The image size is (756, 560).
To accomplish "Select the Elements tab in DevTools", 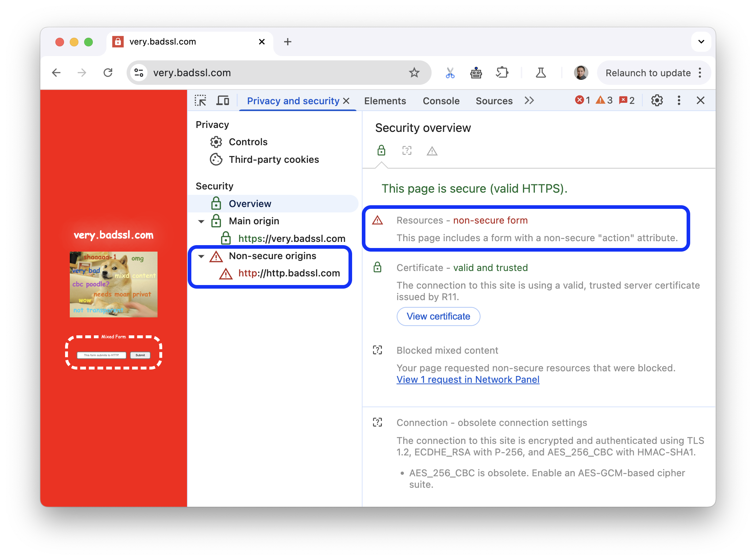I will pyautogui.click(x=384, y=101).
